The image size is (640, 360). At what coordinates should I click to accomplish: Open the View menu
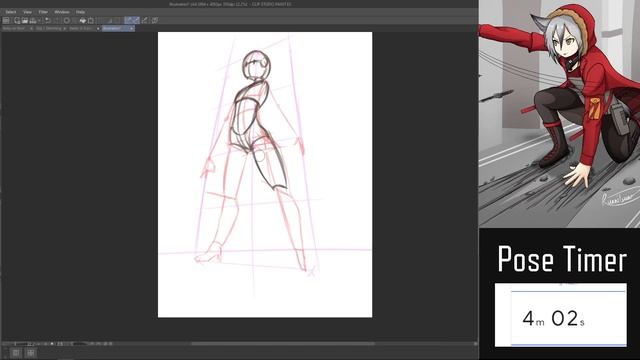pyautogui.click(x=27, y=12)
